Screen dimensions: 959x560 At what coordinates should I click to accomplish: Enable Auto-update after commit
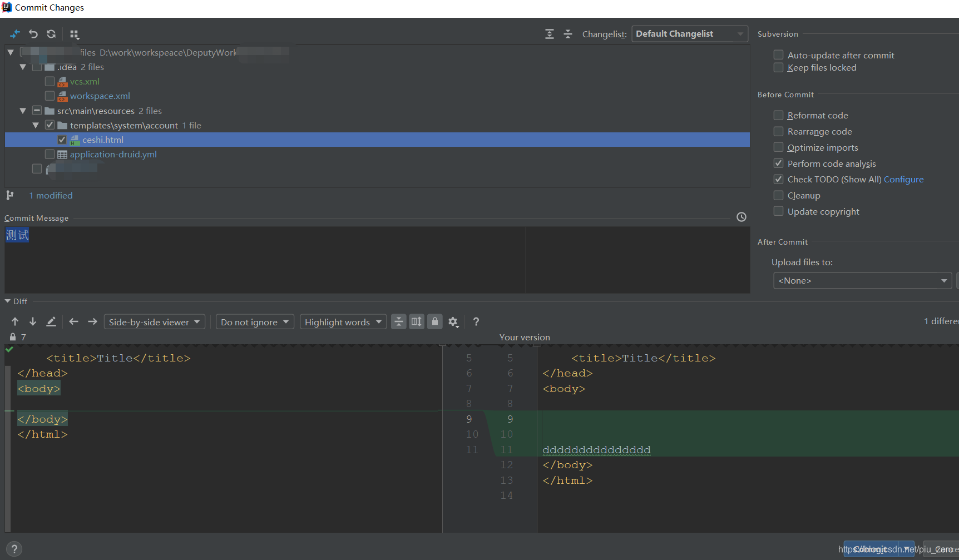pyautogui.click(x=779, y=54)
